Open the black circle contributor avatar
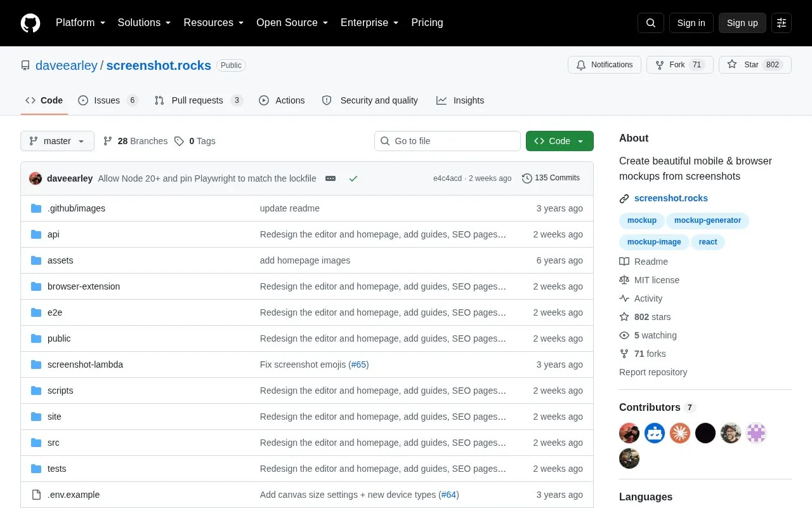The height and width of the screenshot is (508, 812). click(705, 433)
